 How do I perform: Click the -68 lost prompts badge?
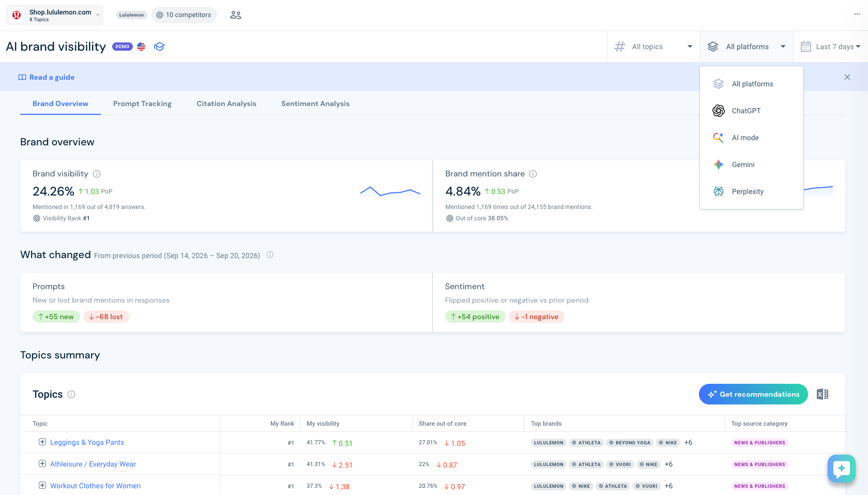106,317
